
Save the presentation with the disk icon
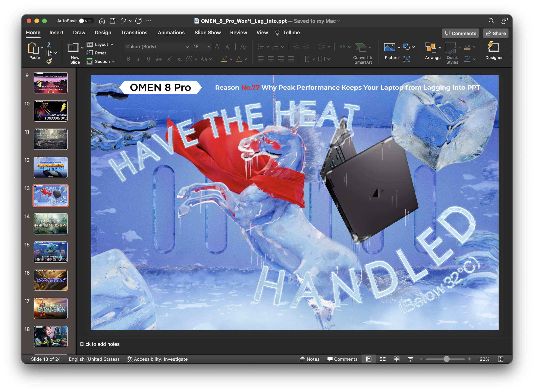pyautogui.click(x=112, y=21)
